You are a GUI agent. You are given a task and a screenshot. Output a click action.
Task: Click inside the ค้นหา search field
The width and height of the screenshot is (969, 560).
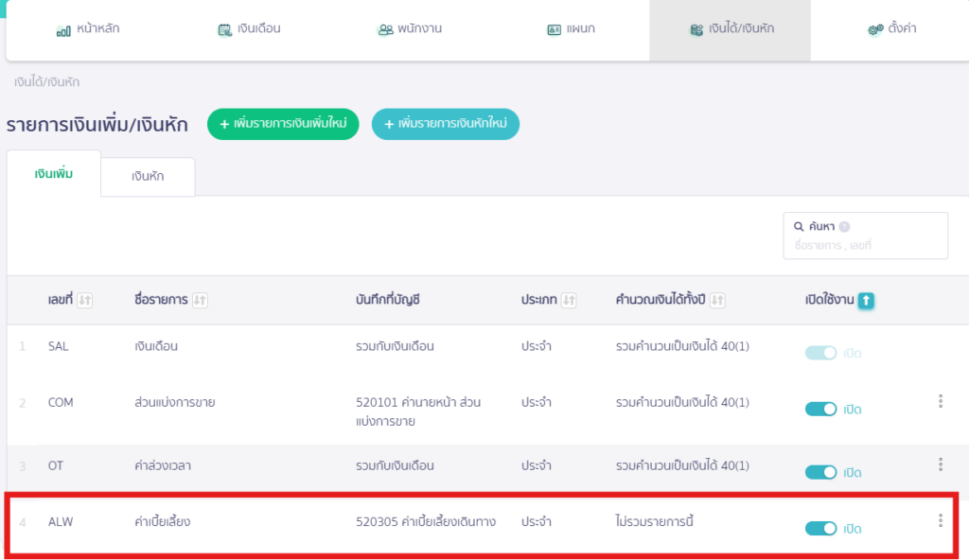pos(861,243)
